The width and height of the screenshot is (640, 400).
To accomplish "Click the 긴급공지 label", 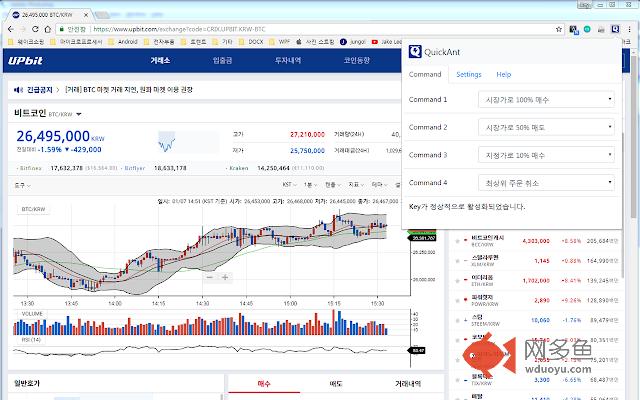I will (40, 90).
